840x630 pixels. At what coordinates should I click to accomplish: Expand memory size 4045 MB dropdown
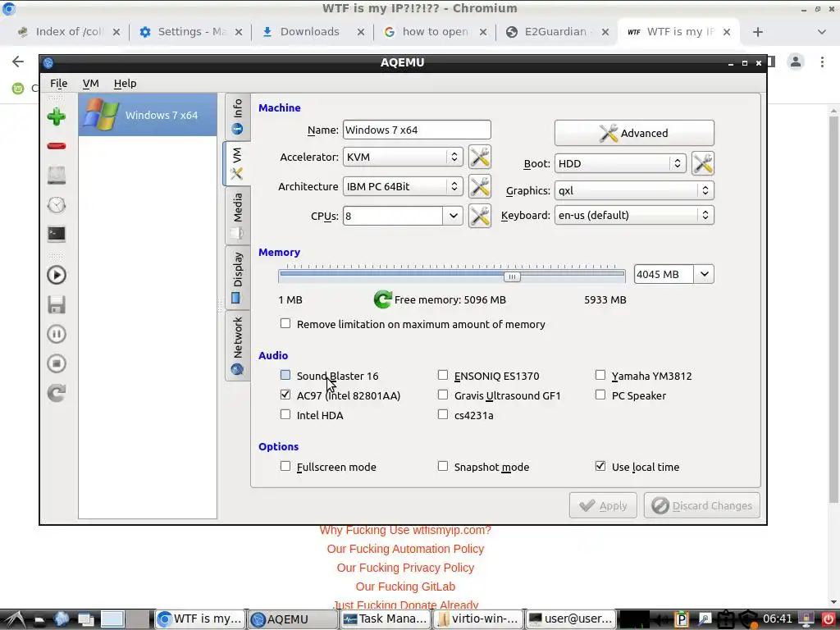704,274
